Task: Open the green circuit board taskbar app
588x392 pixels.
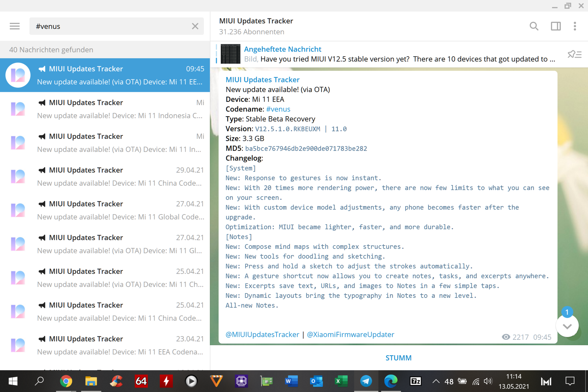Action: click(267, 381)
